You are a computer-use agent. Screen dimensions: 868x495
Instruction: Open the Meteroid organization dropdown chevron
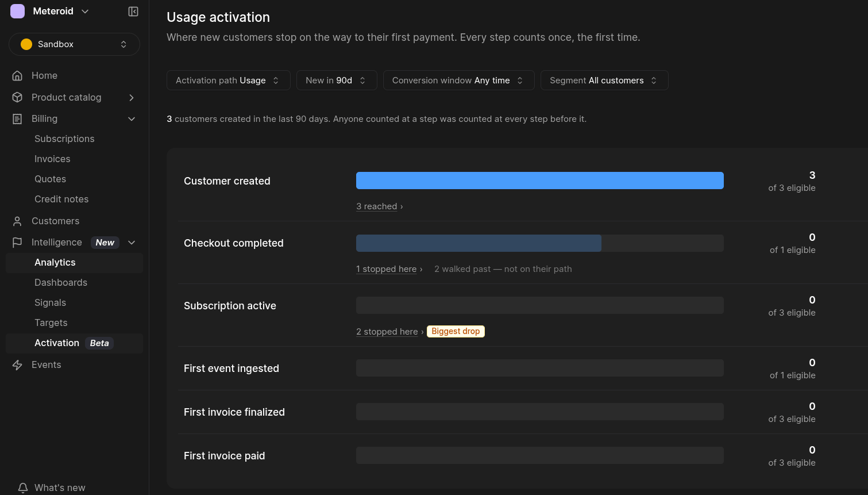point(85,11)
